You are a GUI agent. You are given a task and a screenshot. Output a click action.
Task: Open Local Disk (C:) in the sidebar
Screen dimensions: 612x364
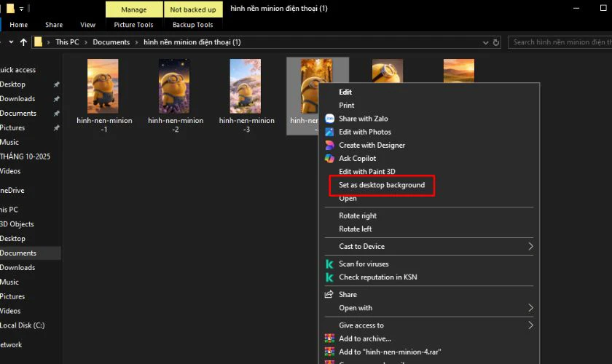pos(22,325)
